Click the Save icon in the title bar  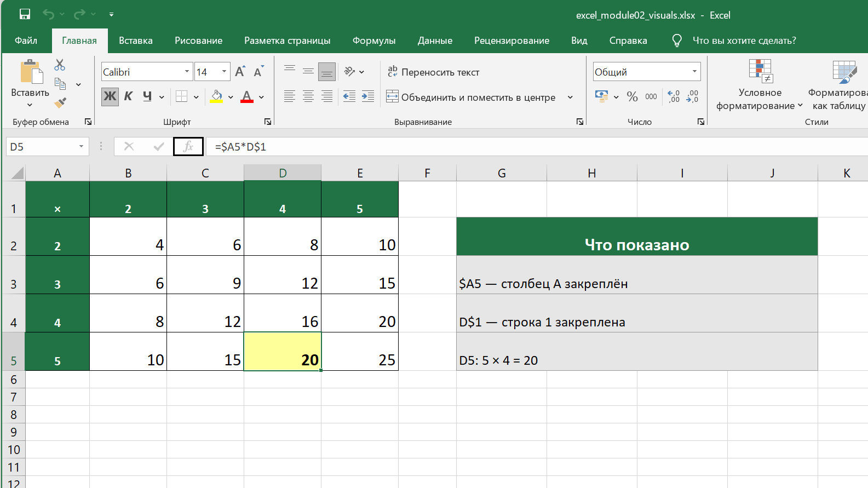[x=25, y=15]
